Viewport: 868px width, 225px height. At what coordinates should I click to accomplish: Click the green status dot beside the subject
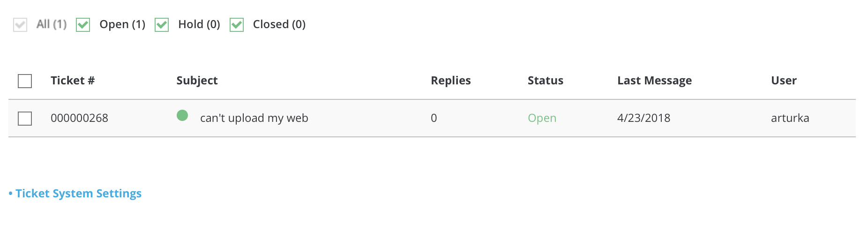(x=182, y=115)
